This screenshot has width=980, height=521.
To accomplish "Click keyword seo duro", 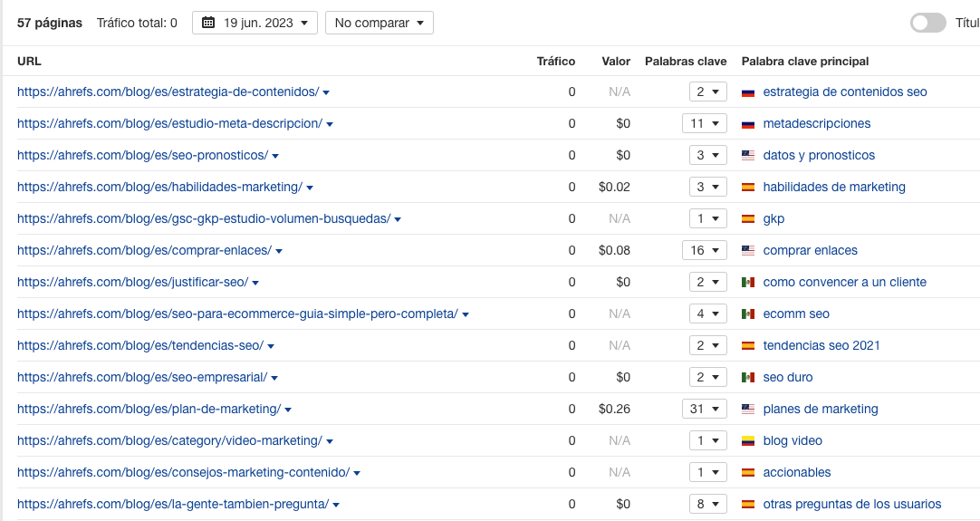I will (x=787, y=377).
